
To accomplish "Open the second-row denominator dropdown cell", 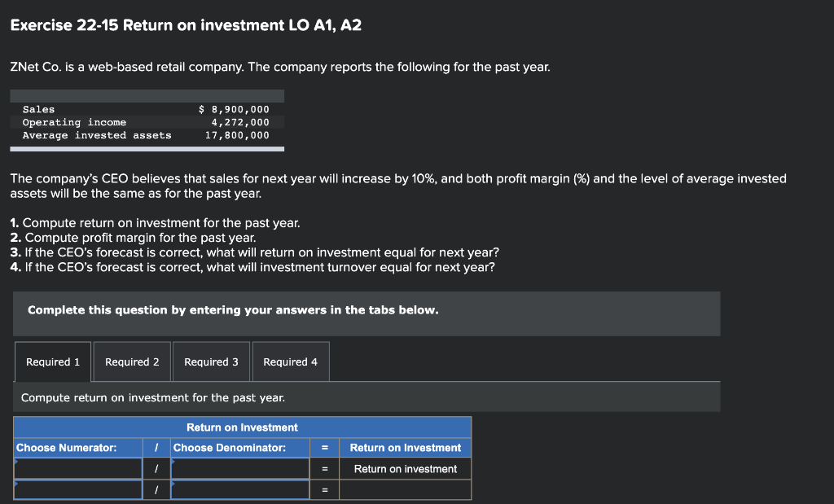I will coord(239,489).
